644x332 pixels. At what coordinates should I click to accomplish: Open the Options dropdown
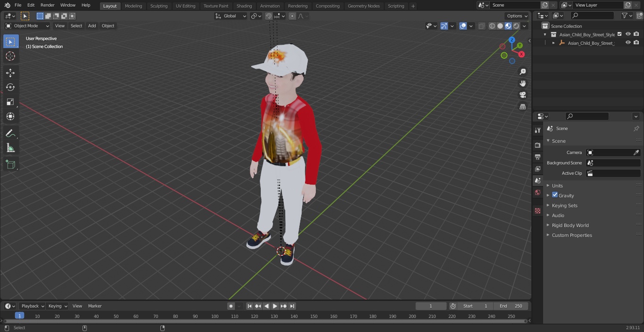[516, 16]
